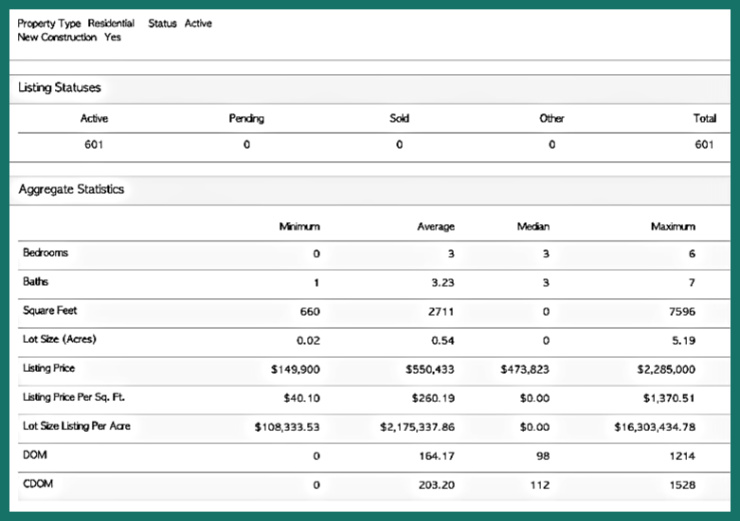Select the Active column header
This screenshot has height=521, width=740.
94,118
